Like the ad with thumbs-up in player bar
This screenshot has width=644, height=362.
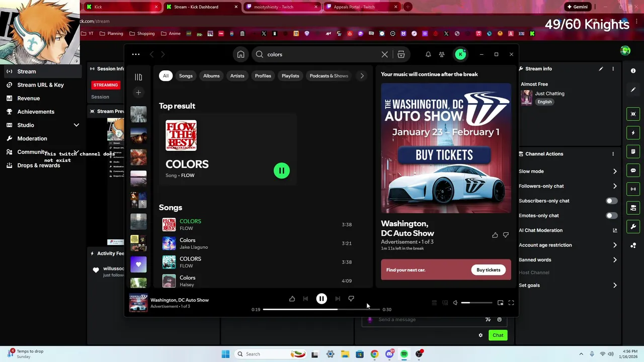[x=292, y=299]
